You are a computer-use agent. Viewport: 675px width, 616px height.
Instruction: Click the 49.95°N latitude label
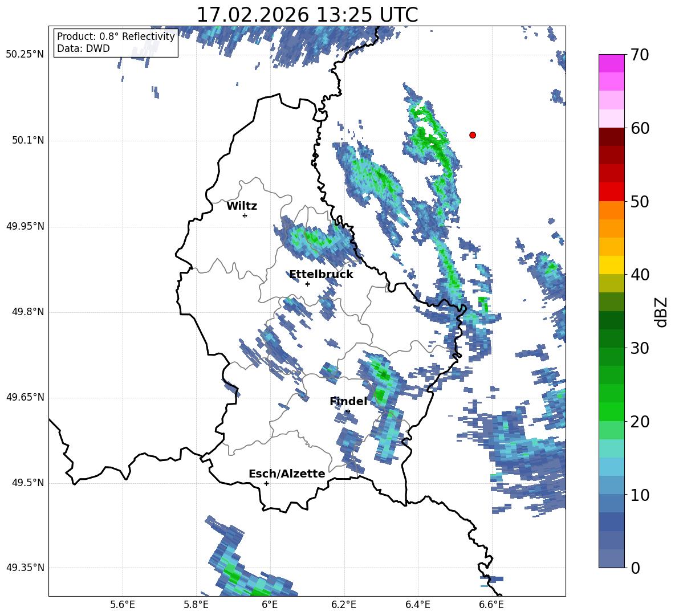coord(25,226)
